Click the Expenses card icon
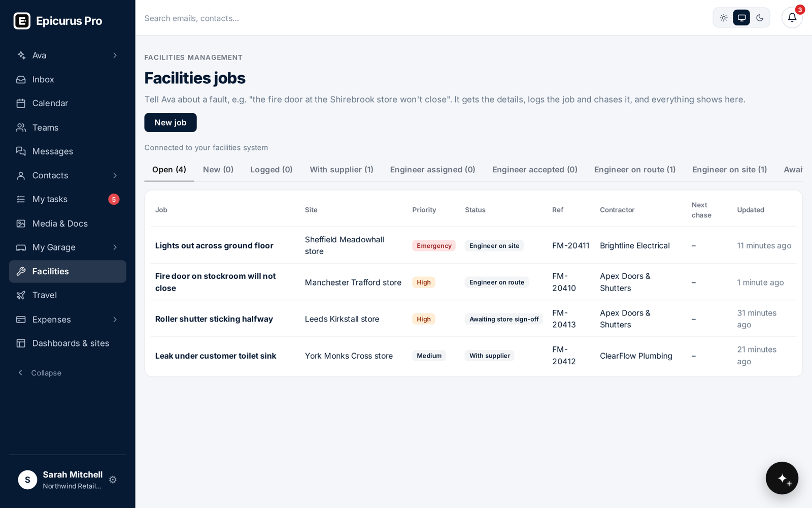The width and height of the screenshot is (812, 508). 21,320
